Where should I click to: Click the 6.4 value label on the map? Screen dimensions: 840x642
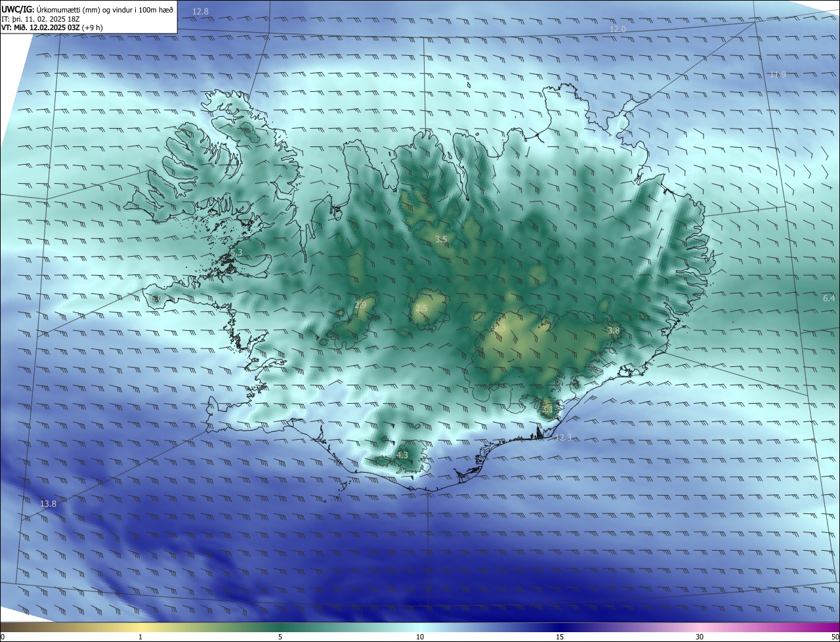(x=829, y=298)
